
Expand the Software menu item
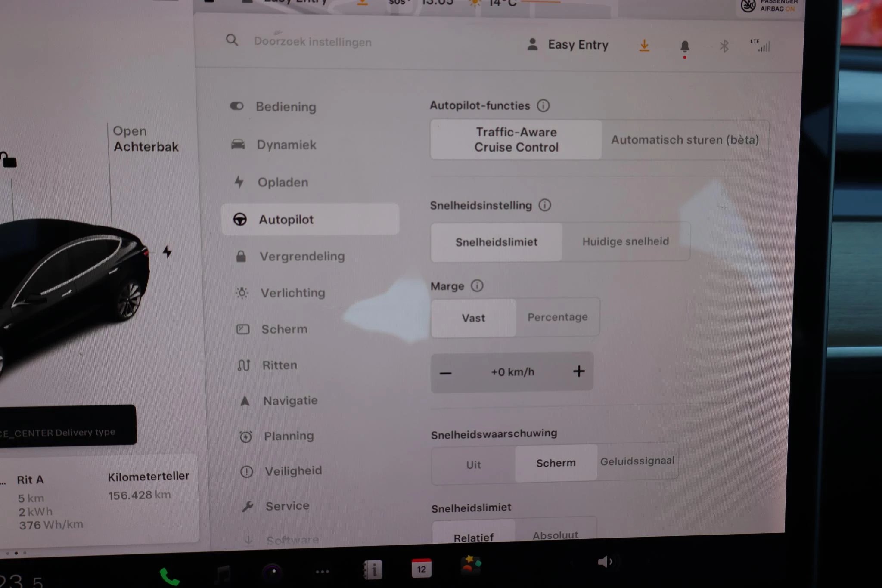[292, 539]
